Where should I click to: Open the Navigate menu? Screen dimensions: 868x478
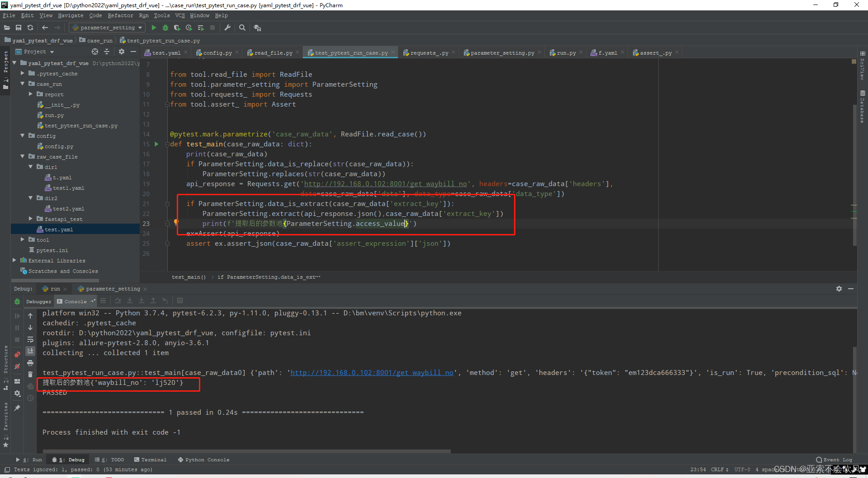(x=71, y=15)
